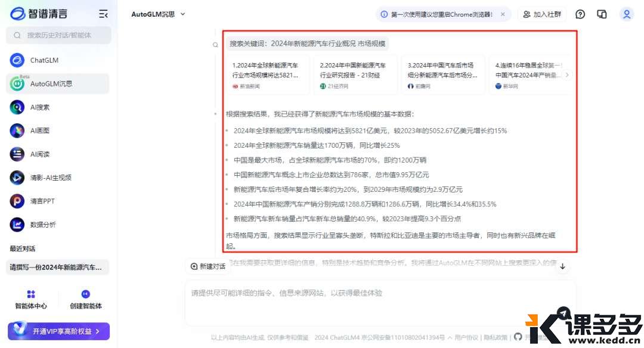Click 开通VIP享高阶权益 banner
The height and width of the screenshot is (348, 644).
click(x=58, y=331)
